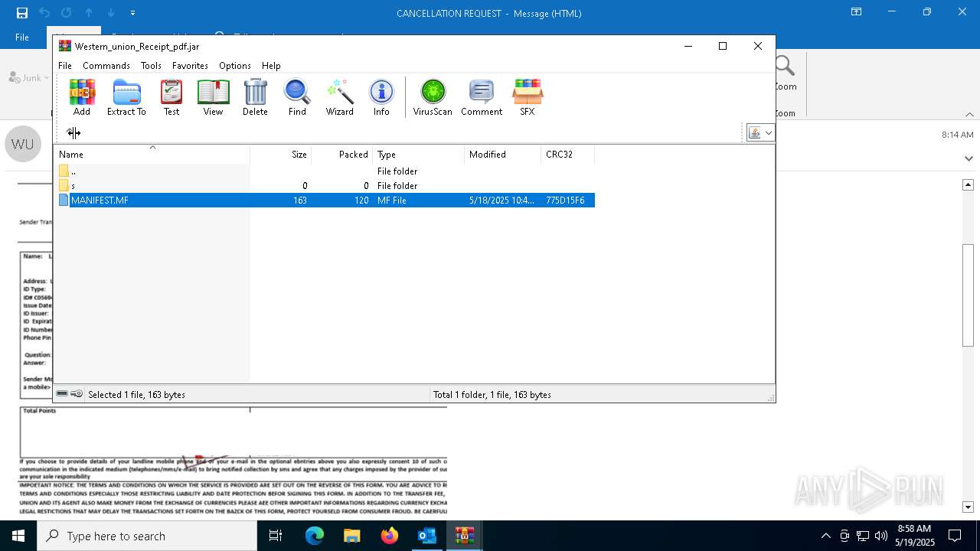Click next item down arrow in Outlook
The image size is (980, 551).
111,13
